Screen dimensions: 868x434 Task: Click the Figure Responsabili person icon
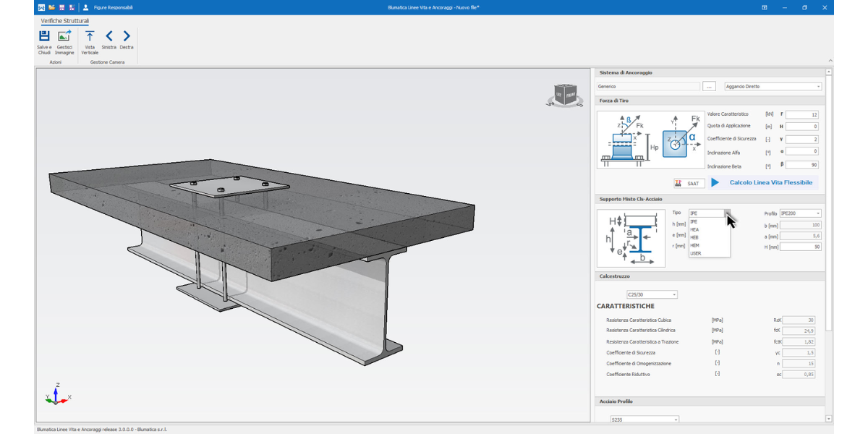[x=86, y=7]
